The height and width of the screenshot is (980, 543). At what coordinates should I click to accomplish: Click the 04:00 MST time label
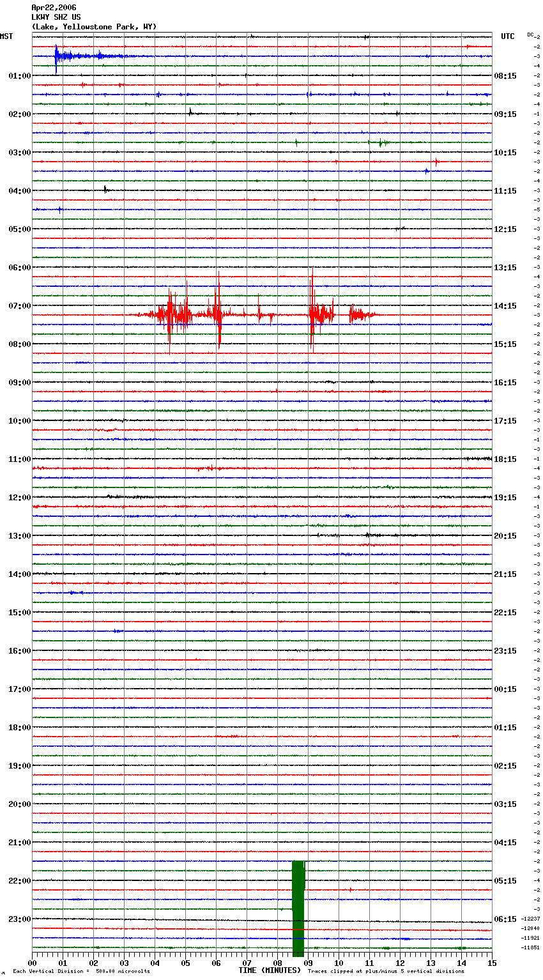coord(20,191)
